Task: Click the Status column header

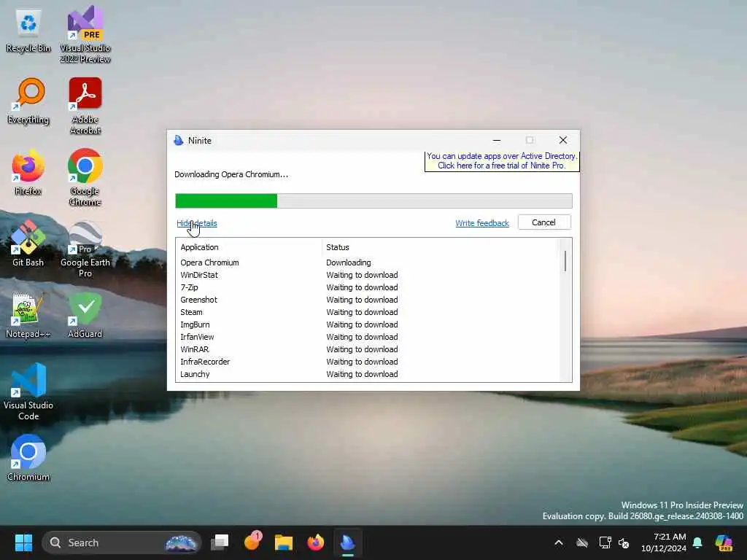Action: click(x=439, y=247)
